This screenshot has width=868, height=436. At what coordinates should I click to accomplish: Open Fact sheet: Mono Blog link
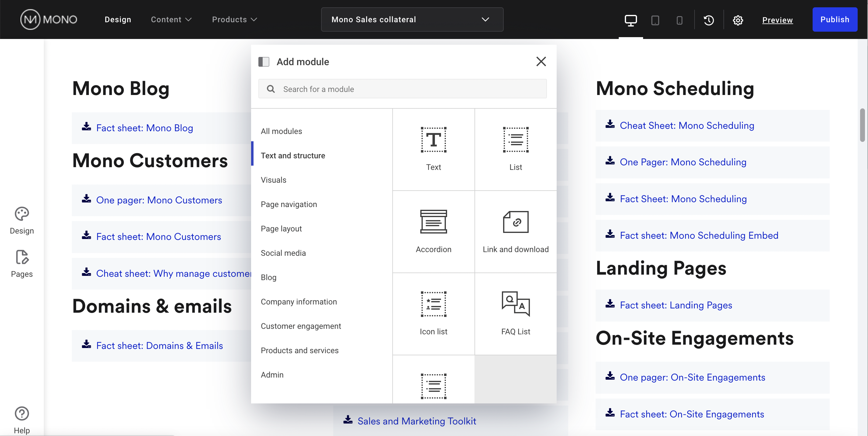coord(145,128)
